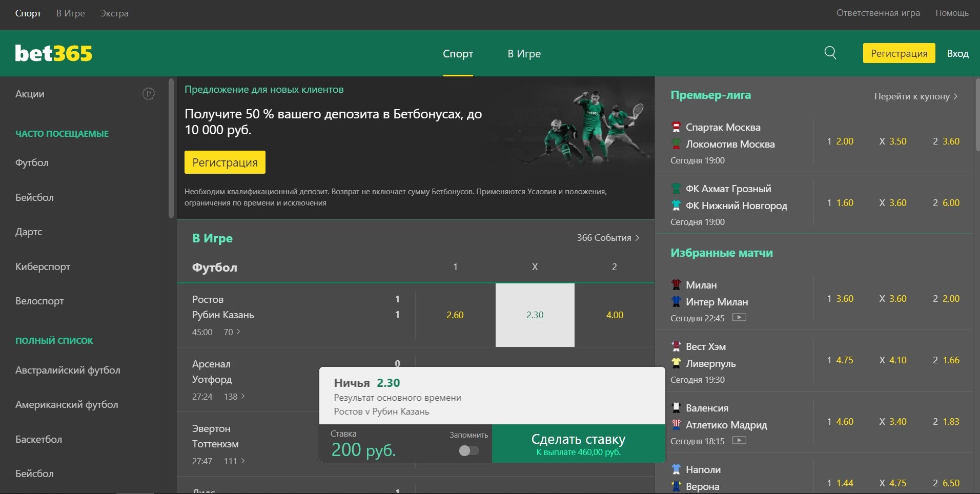This screenshot has width=980, height=494.
Task: Click Сделать ставку button
Action: tap(579, 444)
